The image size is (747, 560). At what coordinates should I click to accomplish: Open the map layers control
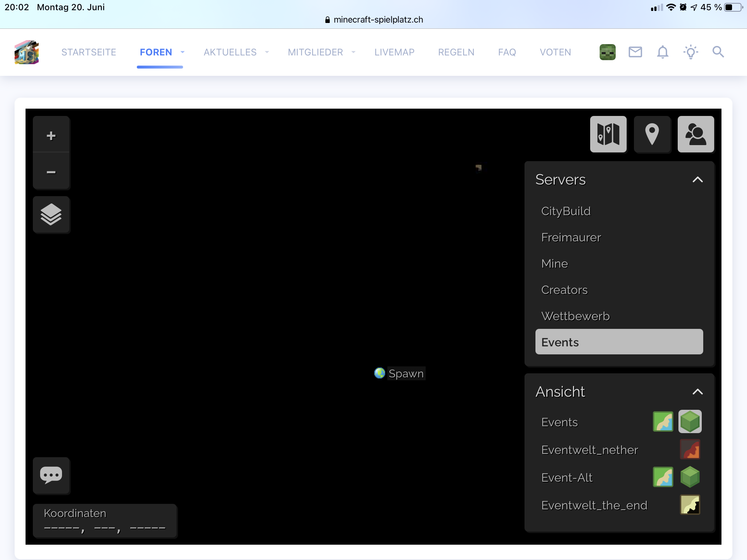point(51,215)
